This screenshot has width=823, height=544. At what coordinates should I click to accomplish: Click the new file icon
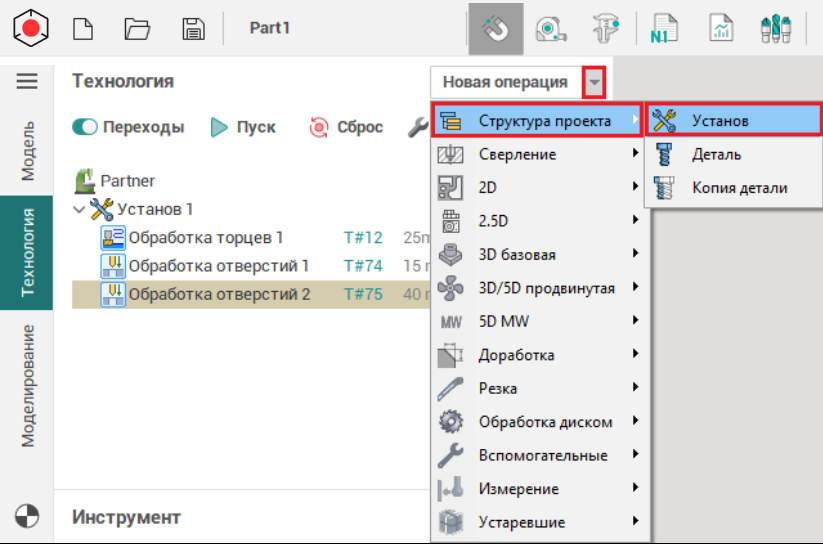coord(84,28)
